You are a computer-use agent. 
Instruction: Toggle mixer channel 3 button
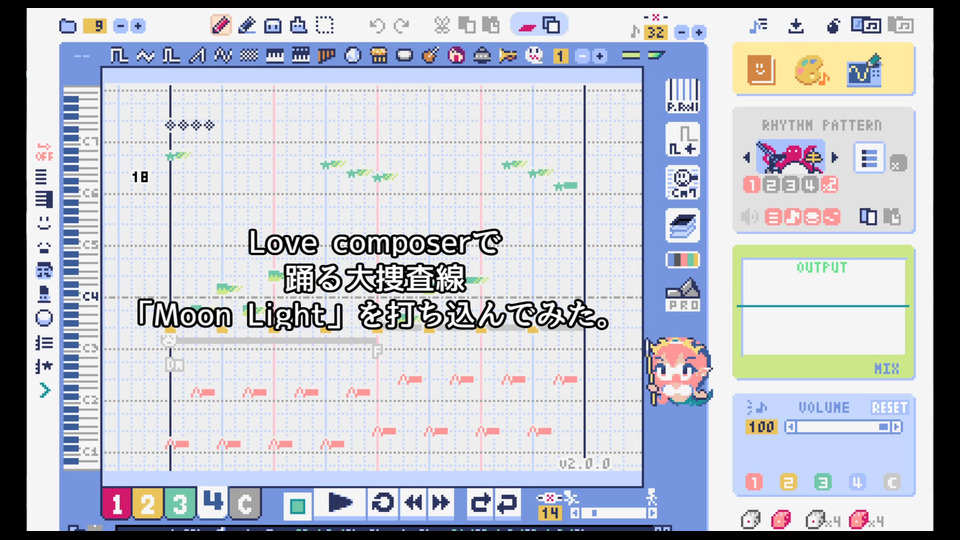tap(822, 482)
